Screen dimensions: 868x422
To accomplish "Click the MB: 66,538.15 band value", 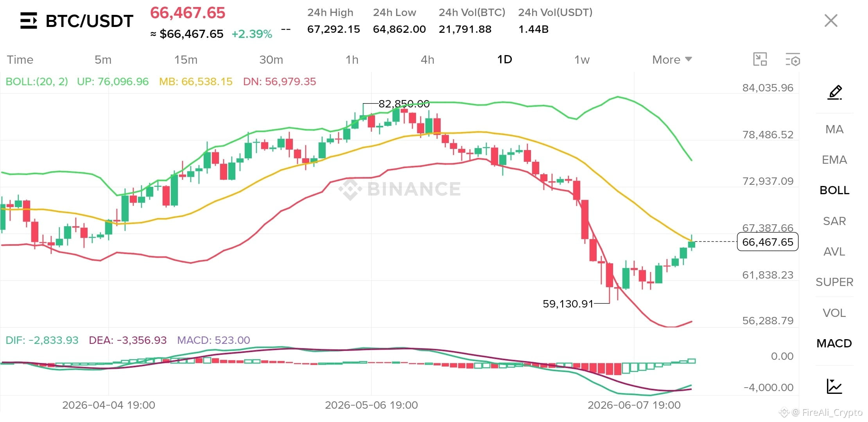I will click(195, 82).
